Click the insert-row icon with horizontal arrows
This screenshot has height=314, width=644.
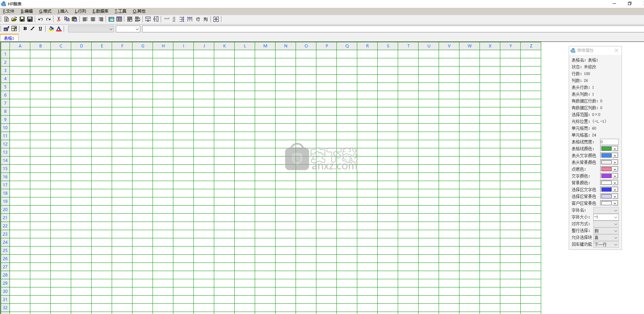pos(148,19)
